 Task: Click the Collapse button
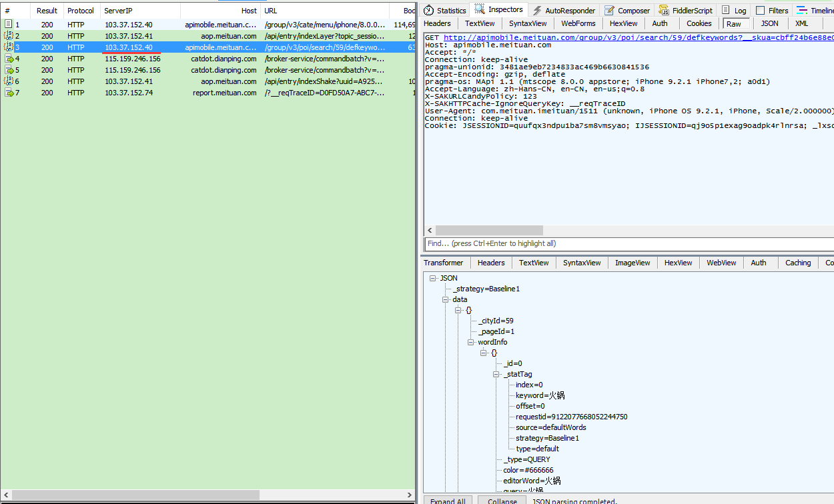pos(502,500)
